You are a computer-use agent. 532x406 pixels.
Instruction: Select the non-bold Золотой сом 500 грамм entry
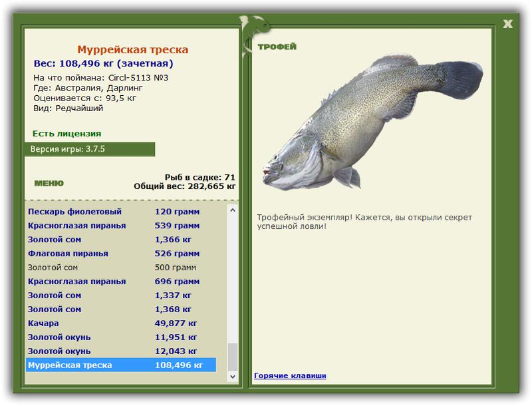click(x=121, y=267)
